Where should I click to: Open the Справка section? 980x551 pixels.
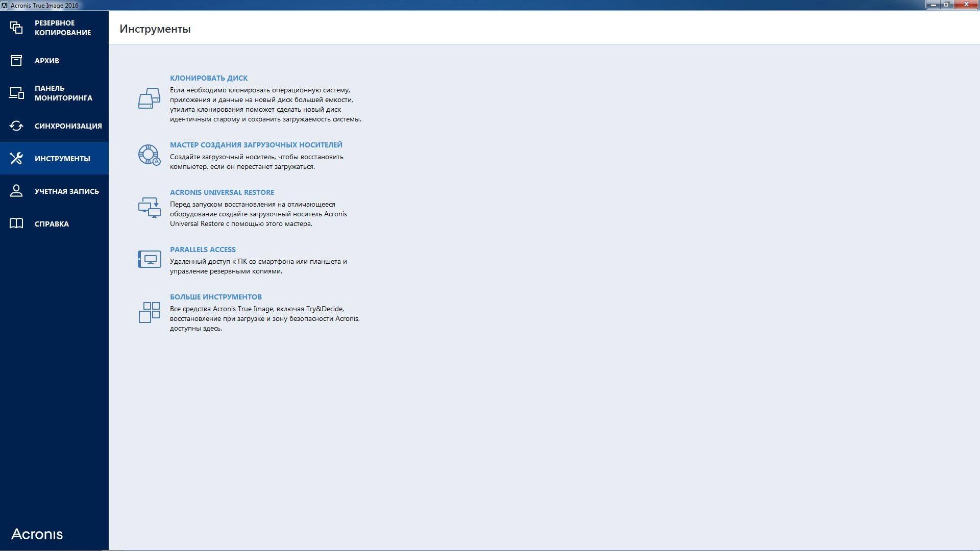click(54, 223)
